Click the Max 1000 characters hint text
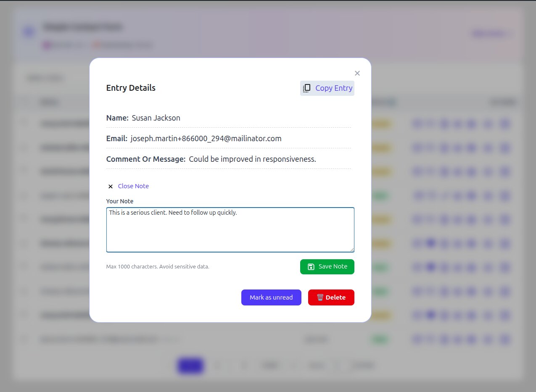 tap(158, 267)
